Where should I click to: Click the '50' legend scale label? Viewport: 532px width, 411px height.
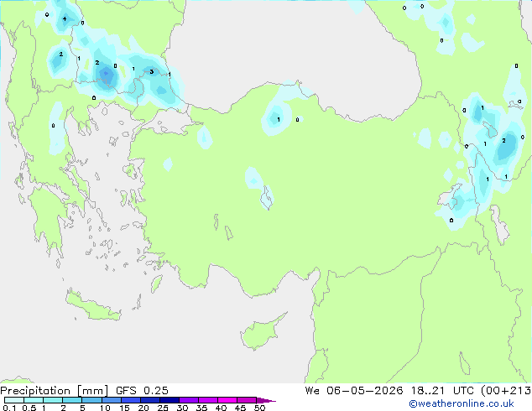pyautogui.click(x=259, y=408)
